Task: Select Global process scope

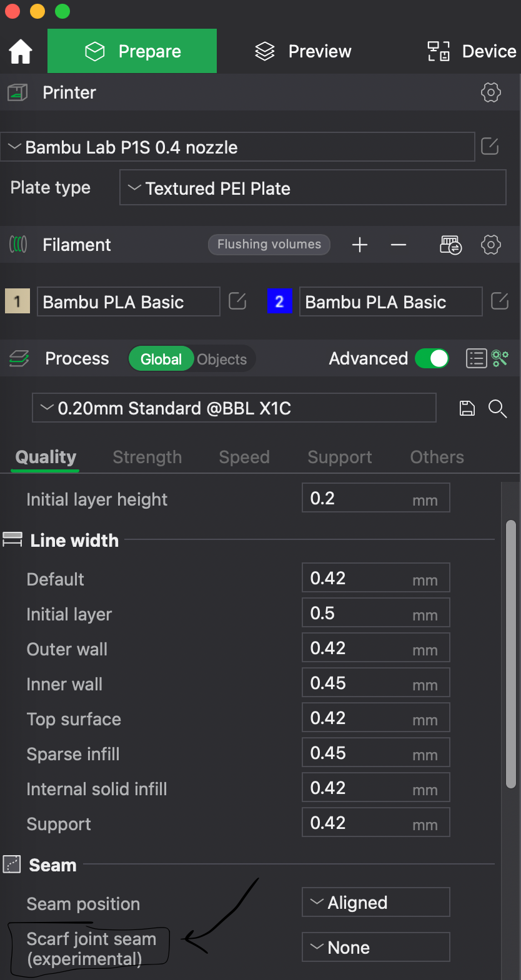Action: click(x=161, y=359)
